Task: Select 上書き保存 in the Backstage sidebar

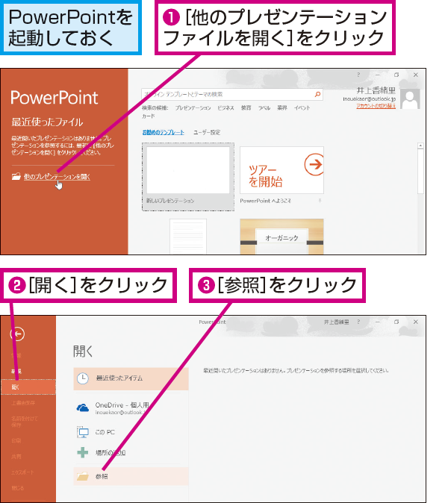Action: pos(23,402)
